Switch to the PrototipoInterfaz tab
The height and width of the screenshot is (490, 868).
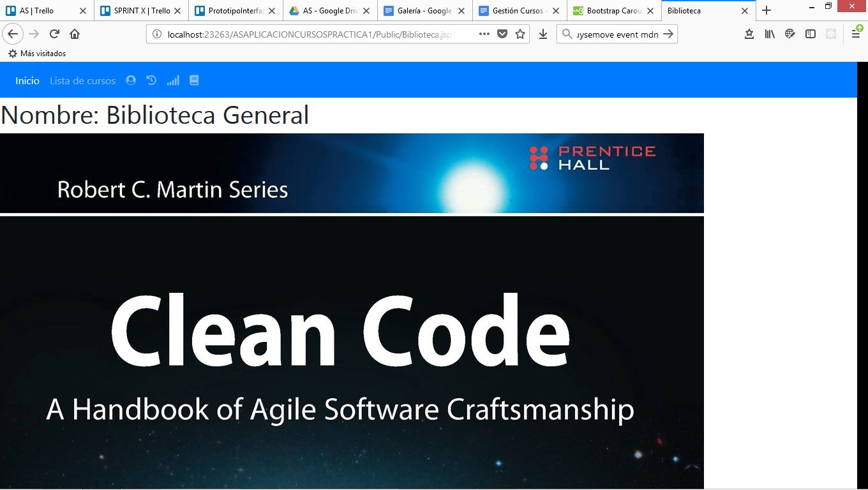(236, 11)
